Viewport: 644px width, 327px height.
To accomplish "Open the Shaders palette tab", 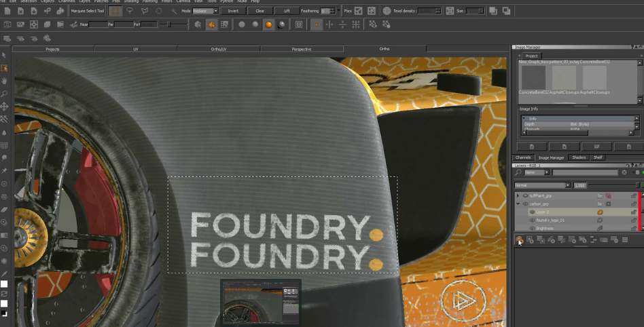I will click(579, 157).
